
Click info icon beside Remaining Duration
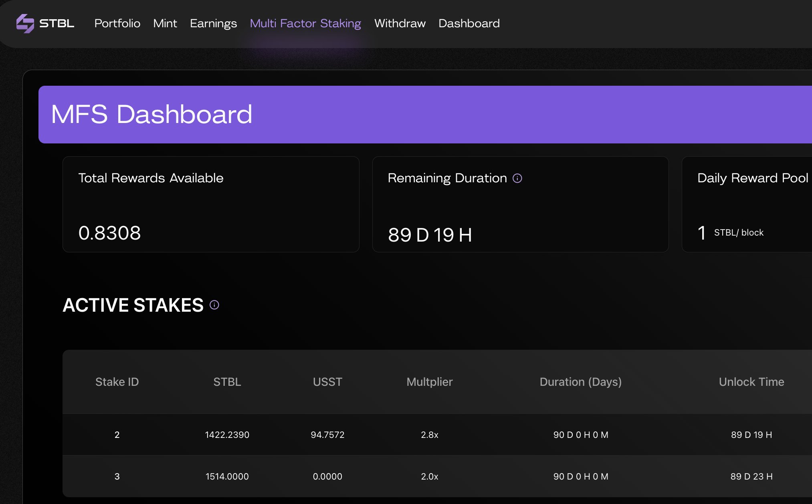(x=517, y=178)
